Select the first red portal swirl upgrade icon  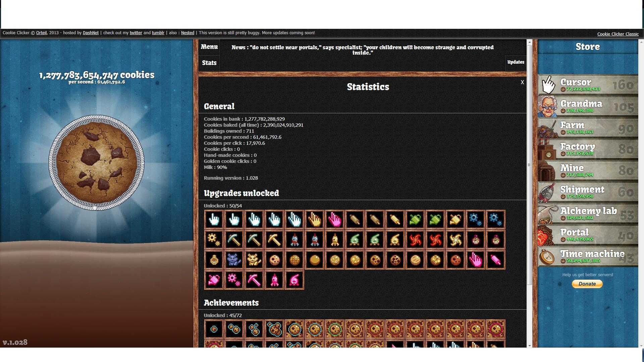[415, 240]
